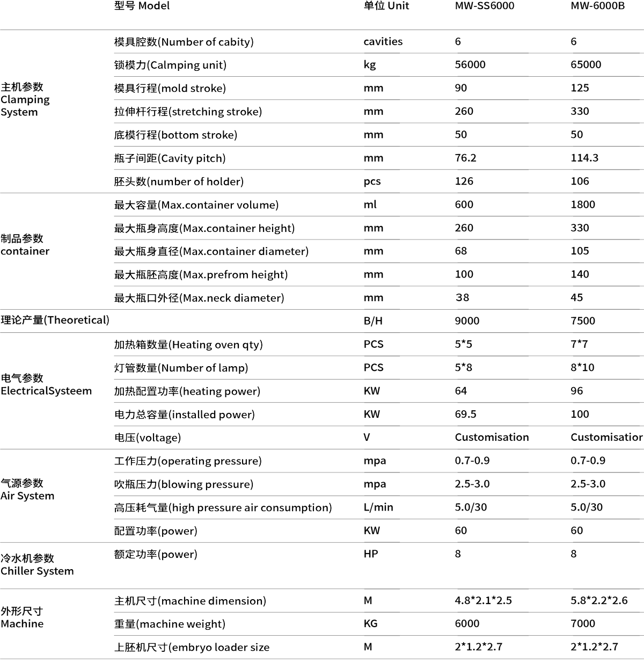
Task: Click the bottom stroke label
Action: [x=175, y=135]
